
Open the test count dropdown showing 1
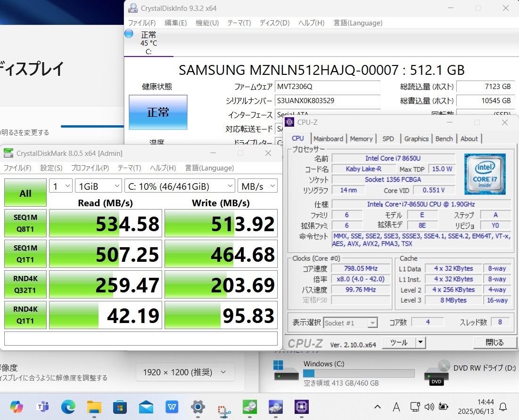coord(61,186)
